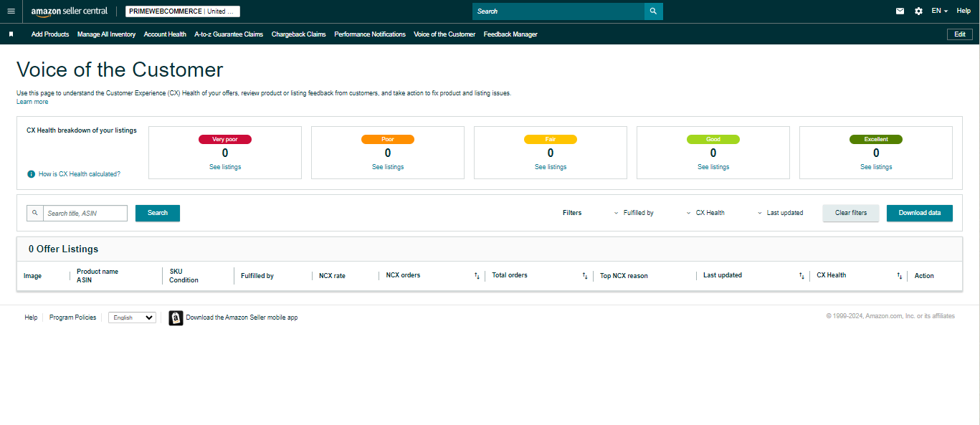
Task: Click the Image column header
Action: point(32,276)
